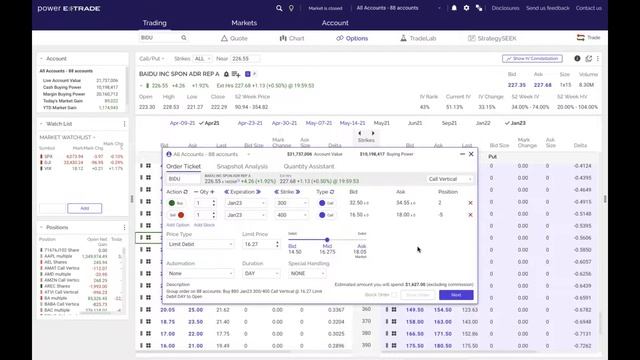Move Expiration to next with right chevrons
The width and height of the screenshot is (640, 360).
click(x=258, y=192)
